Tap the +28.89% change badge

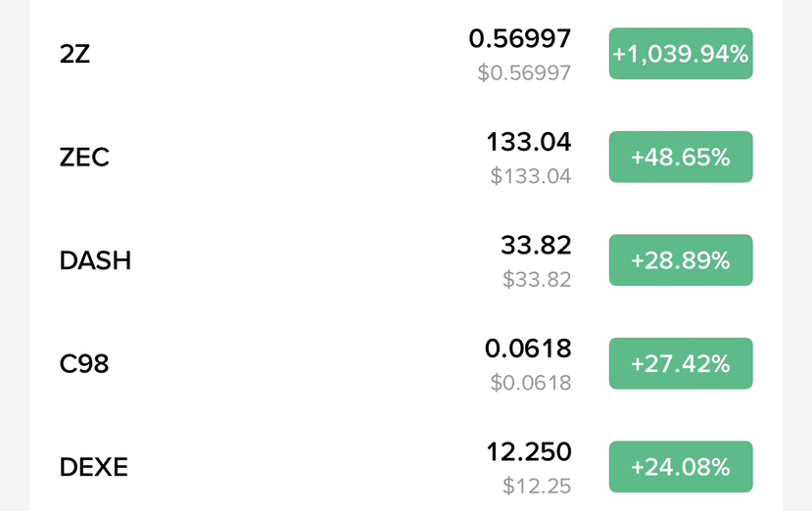(681, 259)
